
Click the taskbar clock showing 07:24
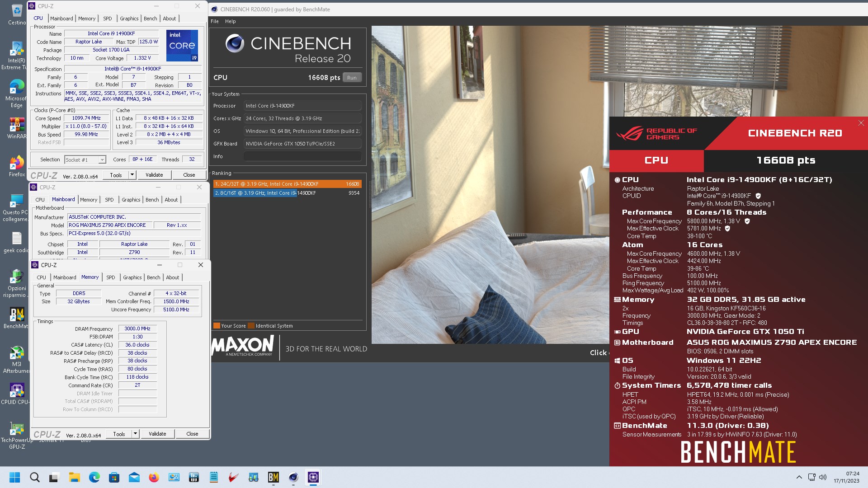click(x=846, y=477)
